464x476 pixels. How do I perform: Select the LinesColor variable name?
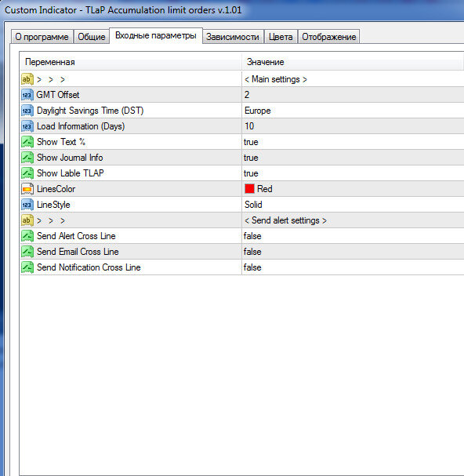click(56, 189)
